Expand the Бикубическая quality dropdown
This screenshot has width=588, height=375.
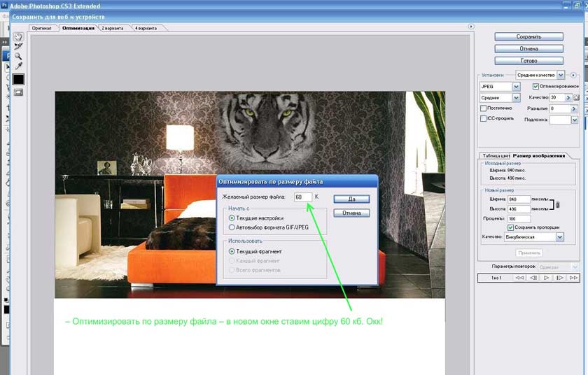coord(560,236)
